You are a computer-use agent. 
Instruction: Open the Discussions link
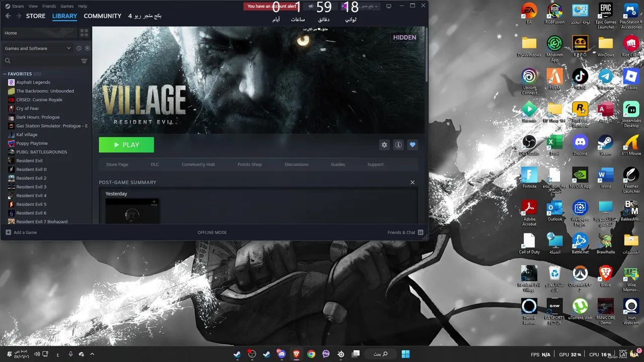(296, 164)
